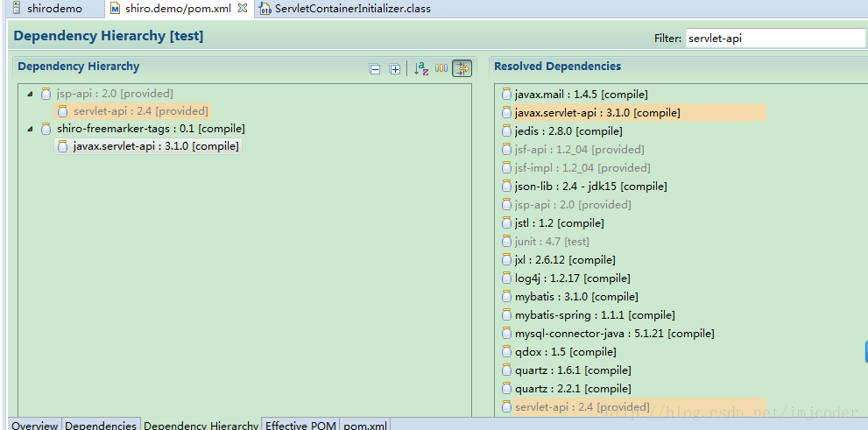
Task: Collapse the shiro-freemarker-tags tree node
Action: tap(30, 130)
